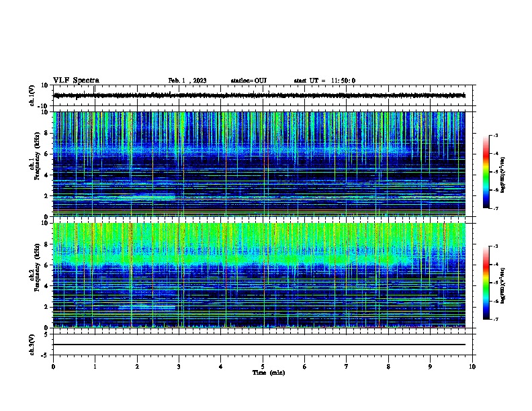
Task: Click time axis tick label "0"
Action: 53,367
